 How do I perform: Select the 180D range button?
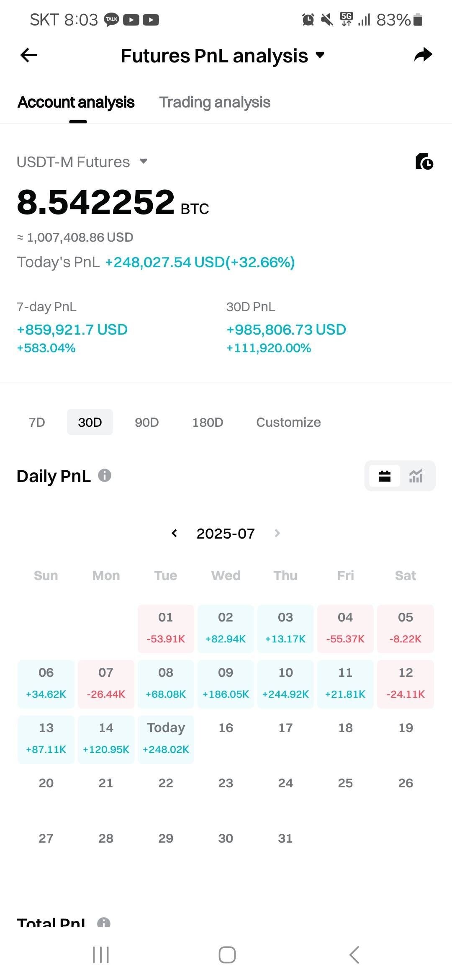click(x=208, y=422)
